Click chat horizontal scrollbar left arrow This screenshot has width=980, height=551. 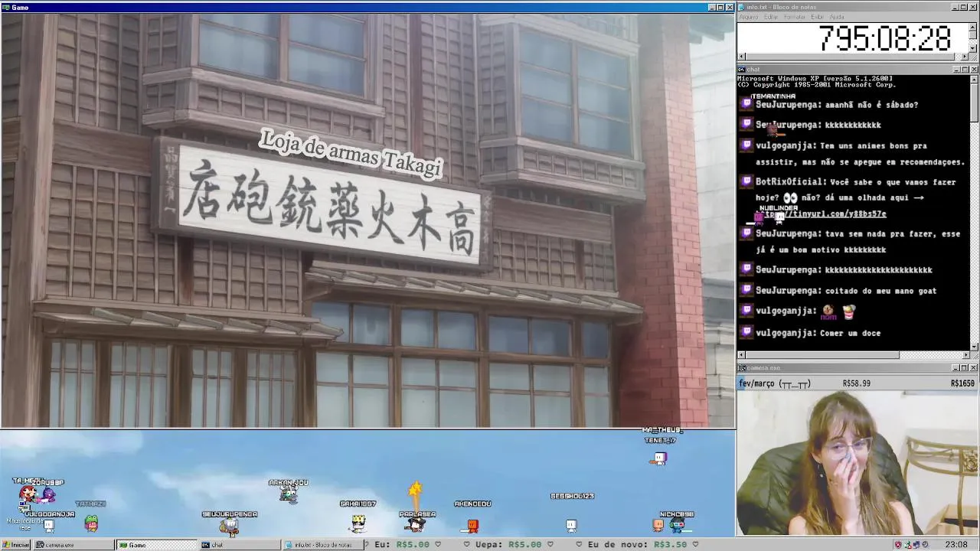pyautogui.click(x=741, y=355)
